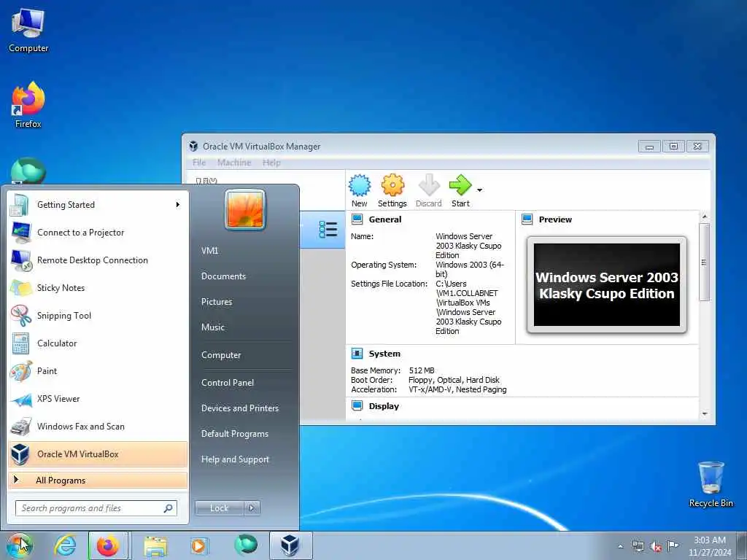Expand All Programs list
The width and height of the screenshot is (747, 560).
98,480
